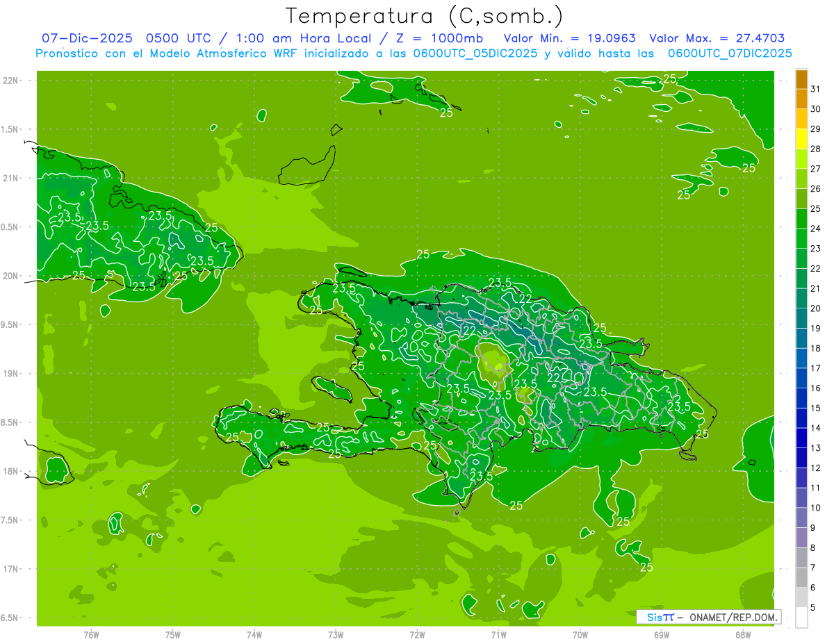Click the '28' value on the color scale
The height and width of the screenshot is (644, 834).
(x=816, y=149)
